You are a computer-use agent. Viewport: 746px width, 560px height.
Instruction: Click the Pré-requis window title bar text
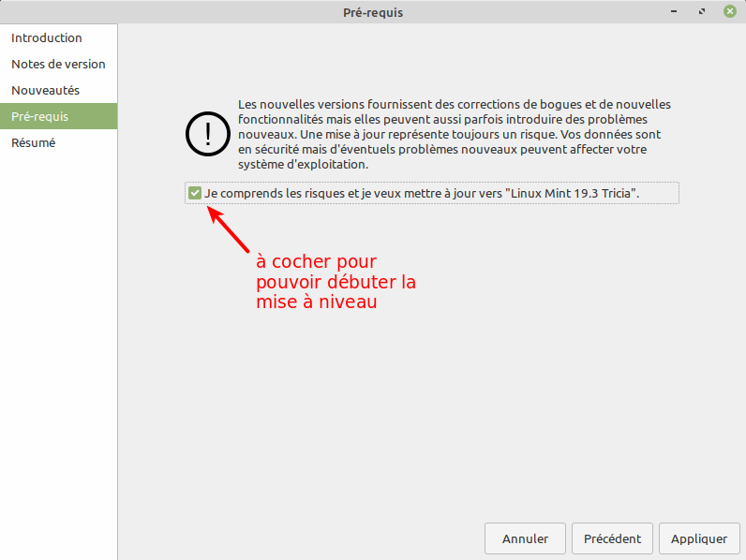point(373,12)
